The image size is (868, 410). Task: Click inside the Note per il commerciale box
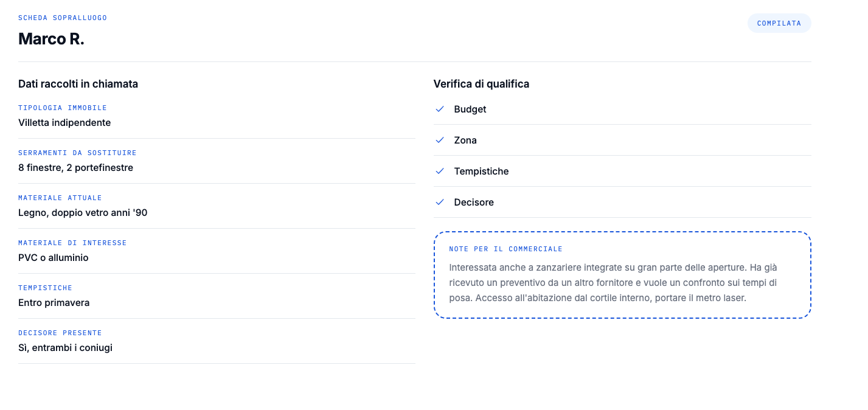[622, 275]
